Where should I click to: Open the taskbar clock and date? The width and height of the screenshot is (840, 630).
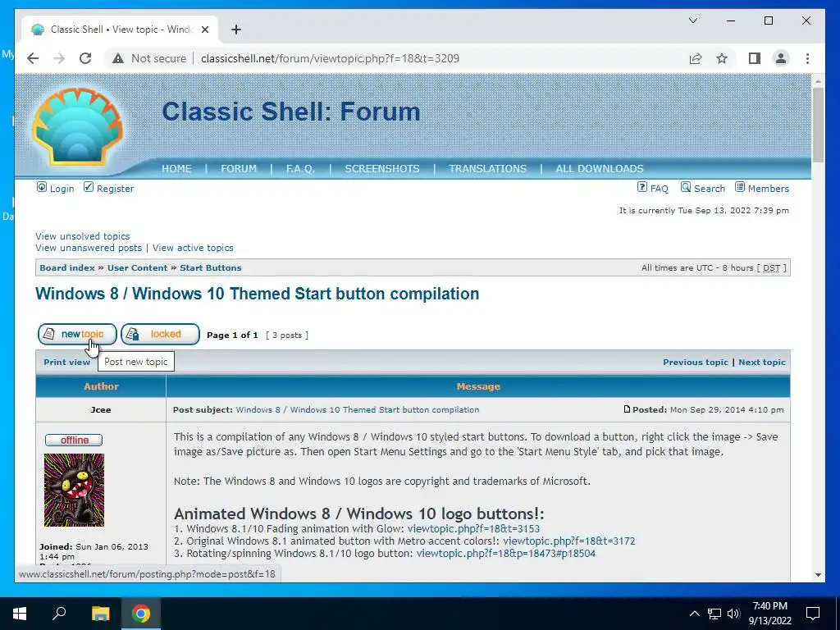[769, 614]
